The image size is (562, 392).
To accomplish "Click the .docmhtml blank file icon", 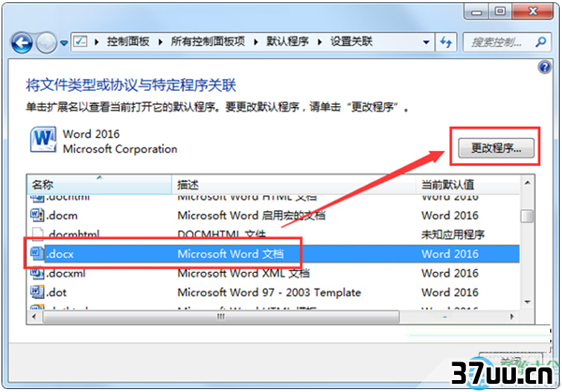I will (37, 234).
